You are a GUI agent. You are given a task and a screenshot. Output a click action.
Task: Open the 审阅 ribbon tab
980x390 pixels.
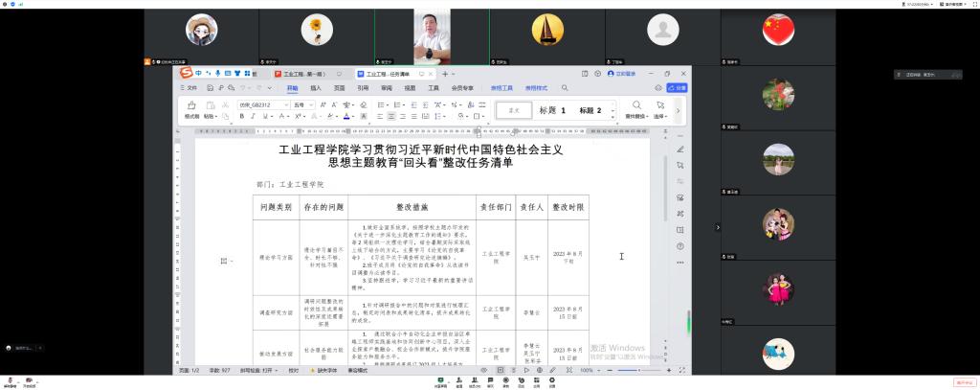pyautogui.click(x=386, y=87)
